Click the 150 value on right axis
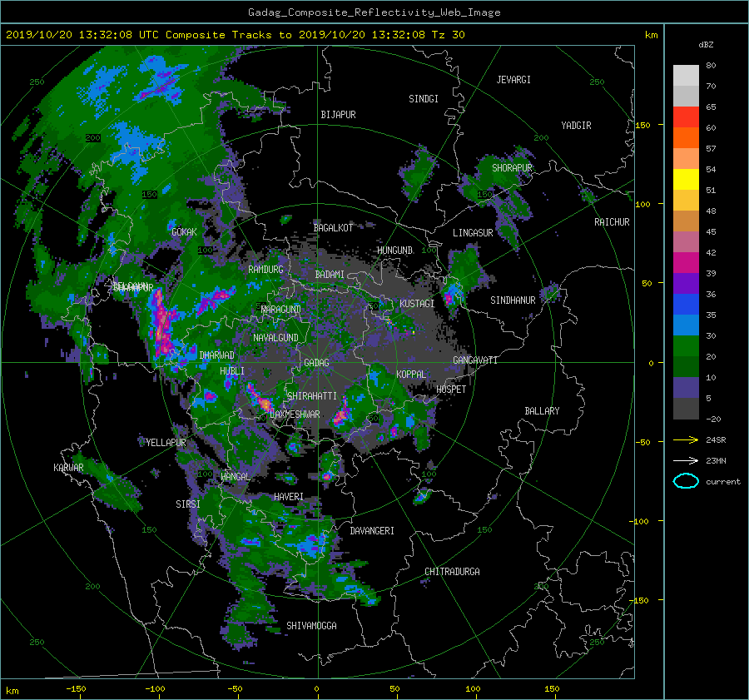This screenshot has width=749, height=700. point(642,125)
